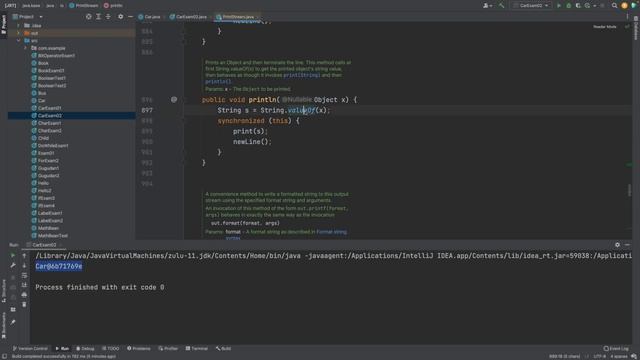This screenshot has width=640, height=360.
Task: Select CarExam01 in the project tree
Action: click(x=49, y=108)
